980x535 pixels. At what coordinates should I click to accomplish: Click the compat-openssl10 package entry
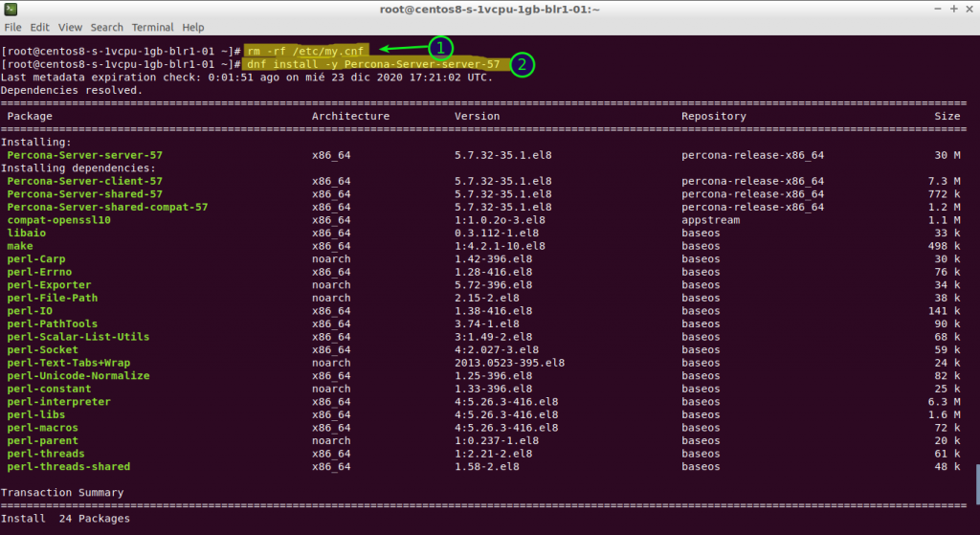(x=58, y=219)
